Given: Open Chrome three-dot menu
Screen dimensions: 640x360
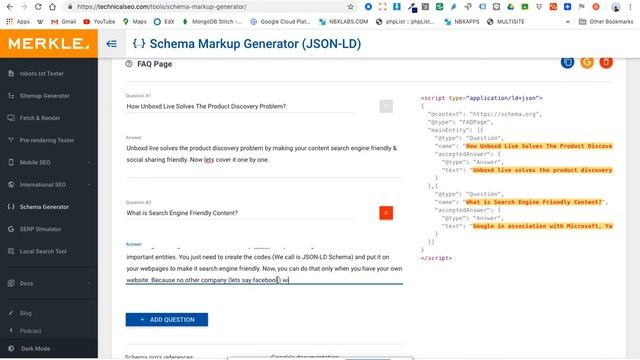Looking at the screenshot, I should 632,7.
